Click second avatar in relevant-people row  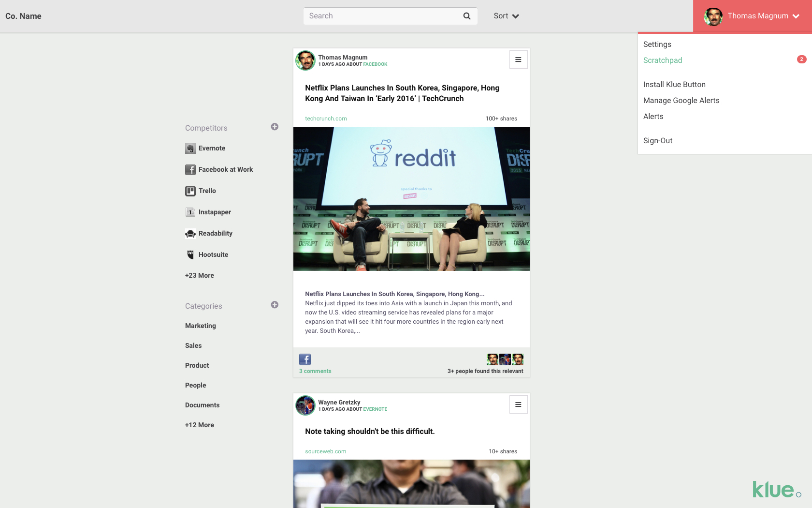coord(505,359)
